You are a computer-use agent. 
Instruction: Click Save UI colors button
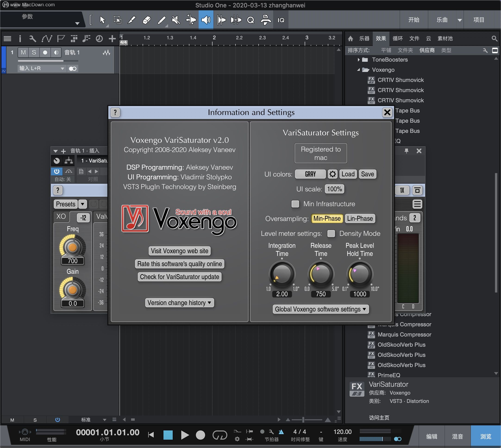click(x=367, y=174)
